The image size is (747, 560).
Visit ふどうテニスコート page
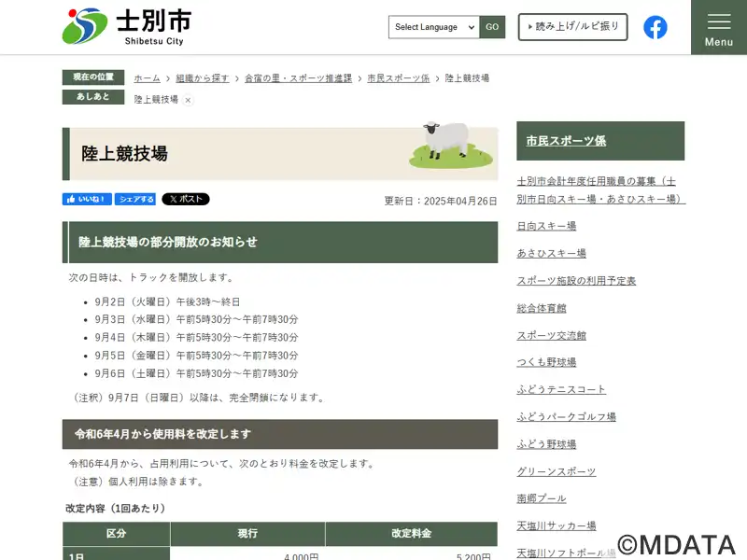point(561,389)
